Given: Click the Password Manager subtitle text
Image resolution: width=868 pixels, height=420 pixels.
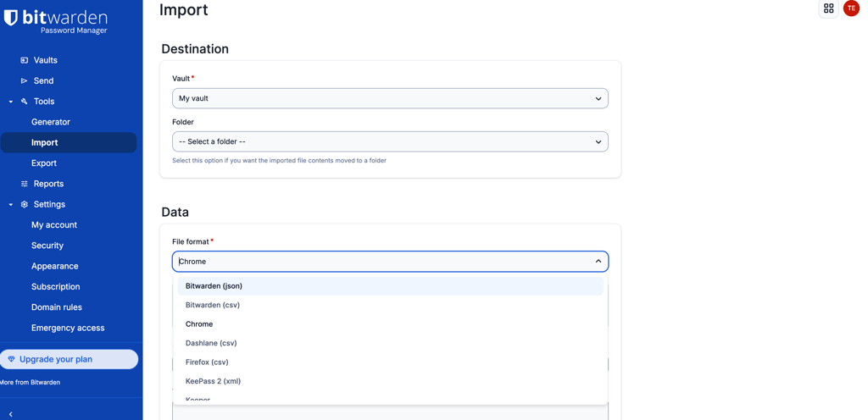Looking at the screenshot, I should [x=74, y=31].
